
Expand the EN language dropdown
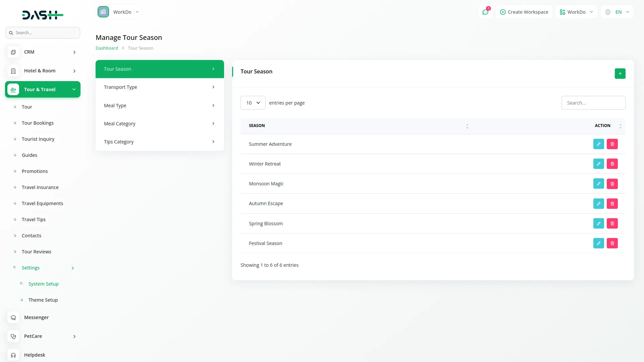[617, 12]
